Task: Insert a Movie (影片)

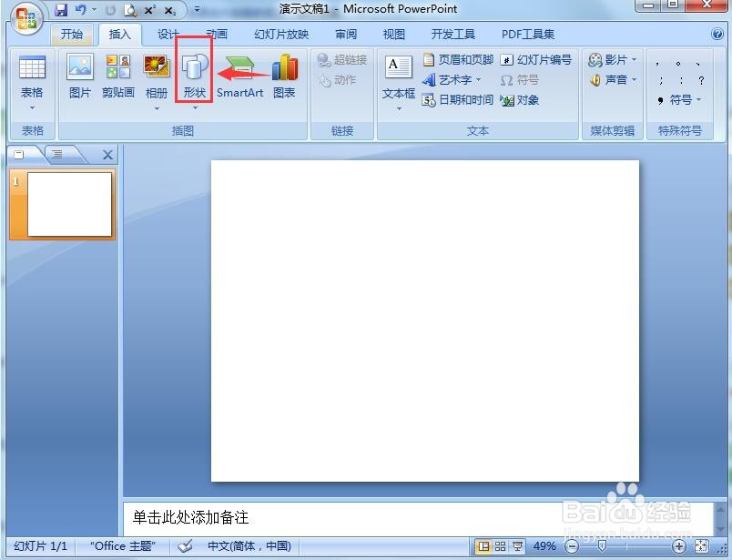Action: pos(608,60)
